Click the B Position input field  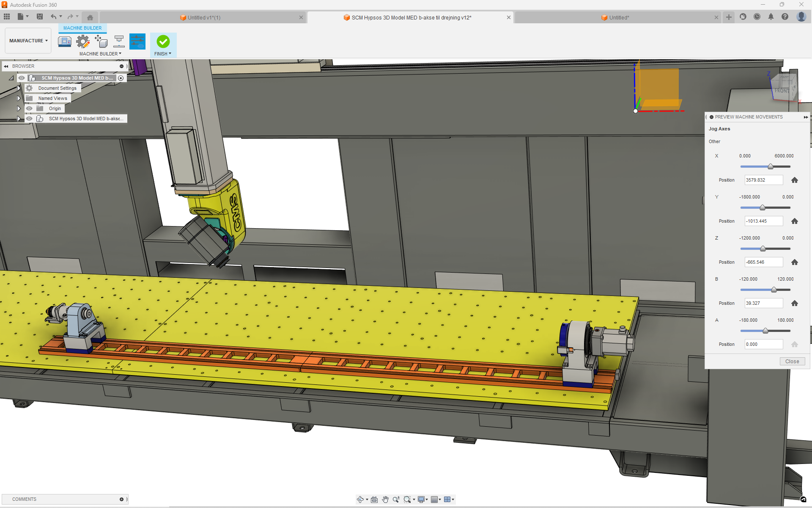pyautogui.click(x=763, y=303)
